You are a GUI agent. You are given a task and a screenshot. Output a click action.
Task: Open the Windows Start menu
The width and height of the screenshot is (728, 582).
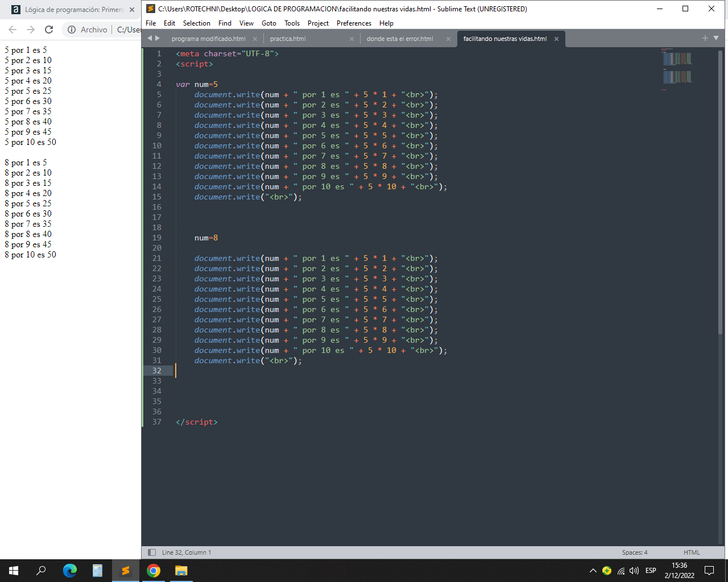14,571
